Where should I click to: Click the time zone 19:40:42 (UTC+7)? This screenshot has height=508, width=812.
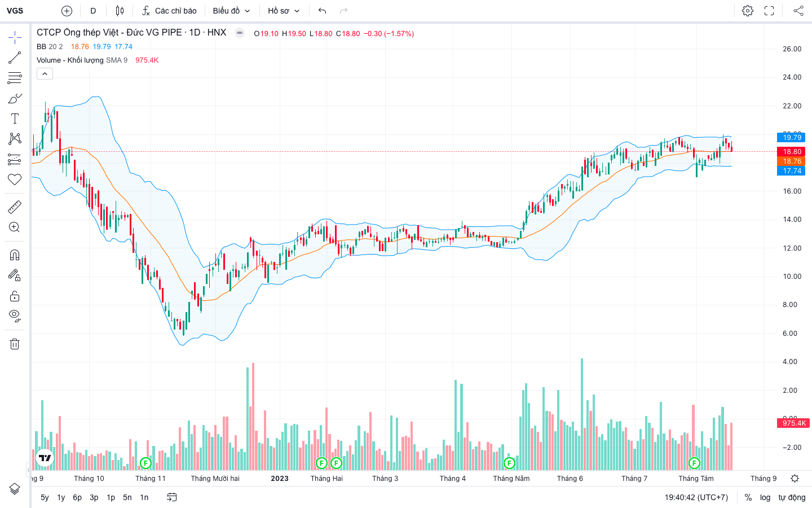696,497
